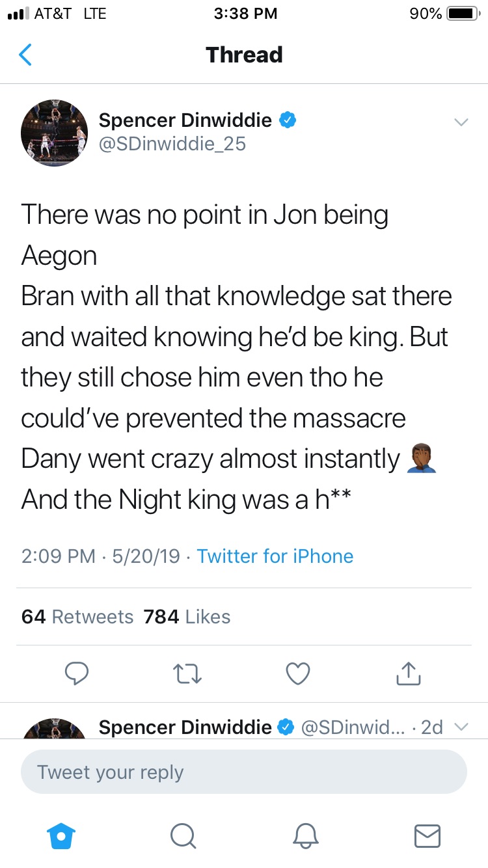Open the Notifications bell tab
Image resolution: width=488 pixels, height=868 pixels.
tap(306, 835)
